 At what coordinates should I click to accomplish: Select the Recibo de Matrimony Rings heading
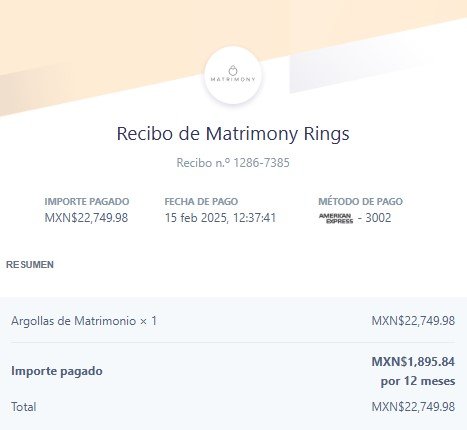coord(233,133)
